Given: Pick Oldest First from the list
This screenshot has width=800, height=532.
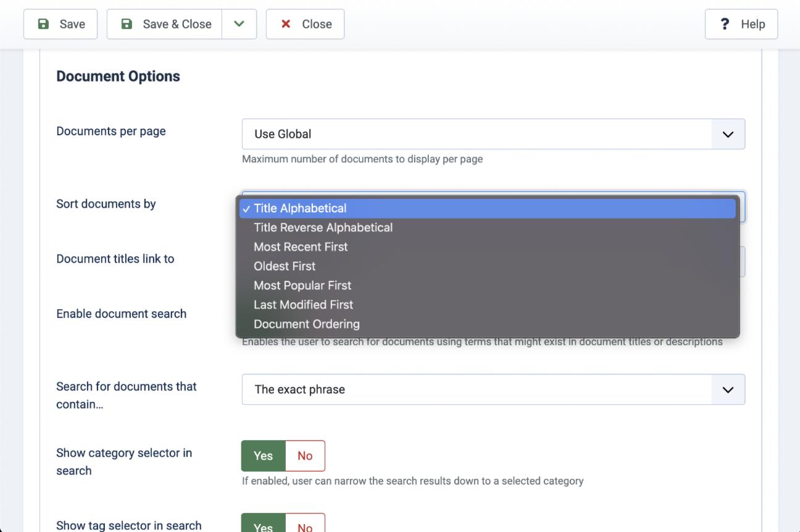Looking at the screenshot, I should (285, 266).
